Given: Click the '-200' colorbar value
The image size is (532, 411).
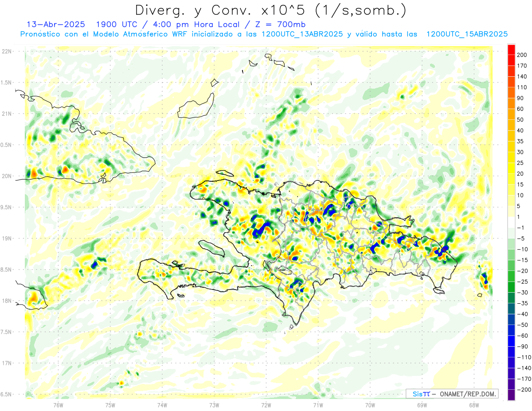Looking at the screenshot, I should 524,390.
